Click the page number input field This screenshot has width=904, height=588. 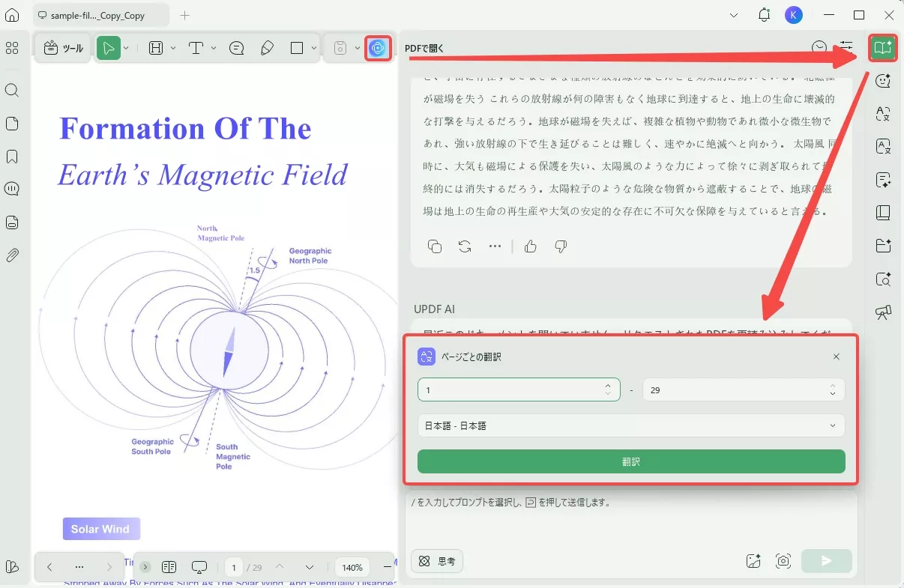click(x=233, y=567)
